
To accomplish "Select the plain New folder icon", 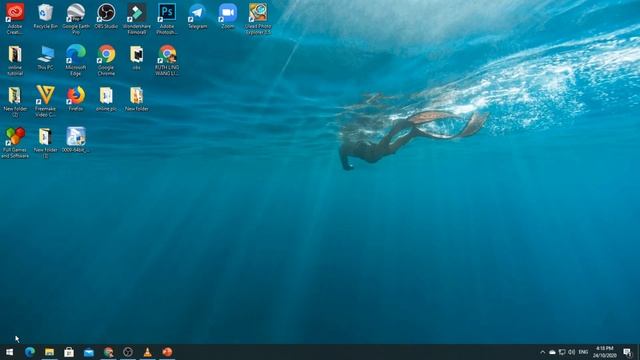I will click(x=137, y=99).
